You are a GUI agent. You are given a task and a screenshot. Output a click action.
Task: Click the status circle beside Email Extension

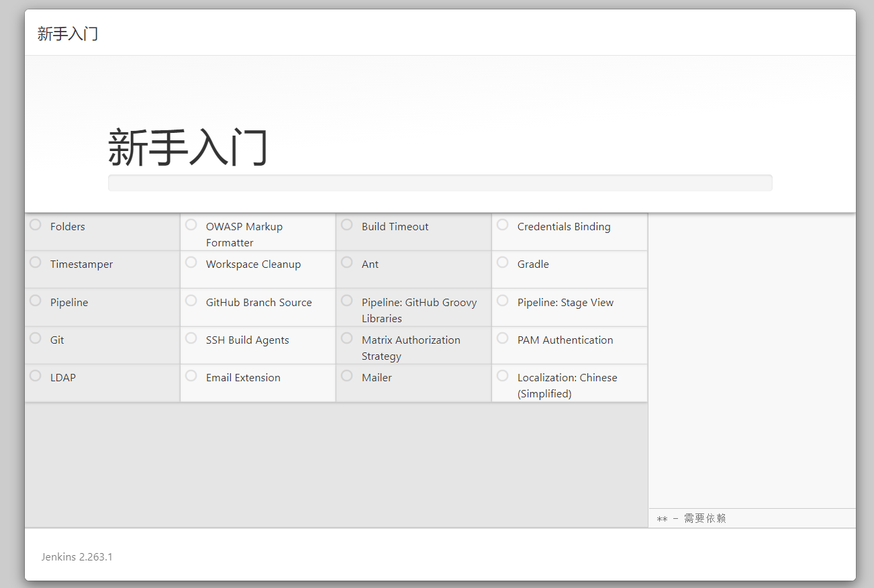191,376
